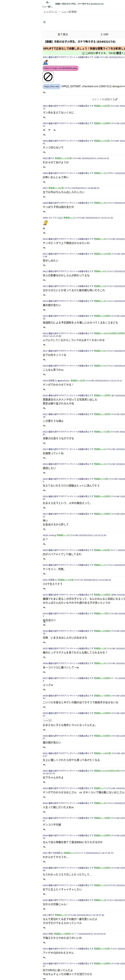
Task: Switch to the 1-100 tab
Action: 104,34
